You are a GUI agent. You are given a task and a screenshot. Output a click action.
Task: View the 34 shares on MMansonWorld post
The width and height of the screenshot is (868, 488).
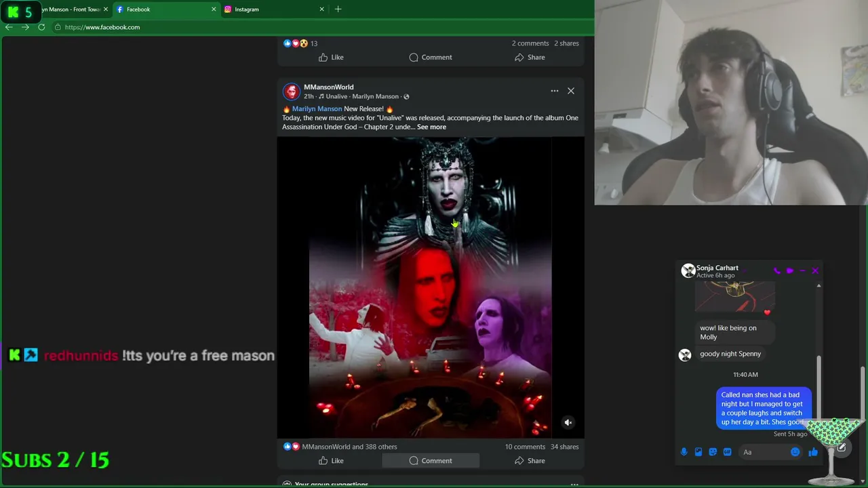[565, 447]
